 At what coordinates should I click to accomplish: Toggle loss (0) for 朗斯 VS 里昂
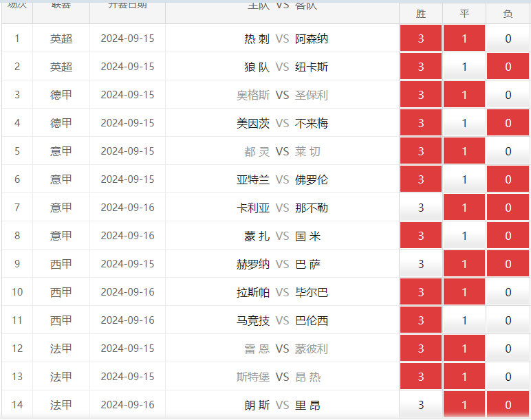pos(508,404)
